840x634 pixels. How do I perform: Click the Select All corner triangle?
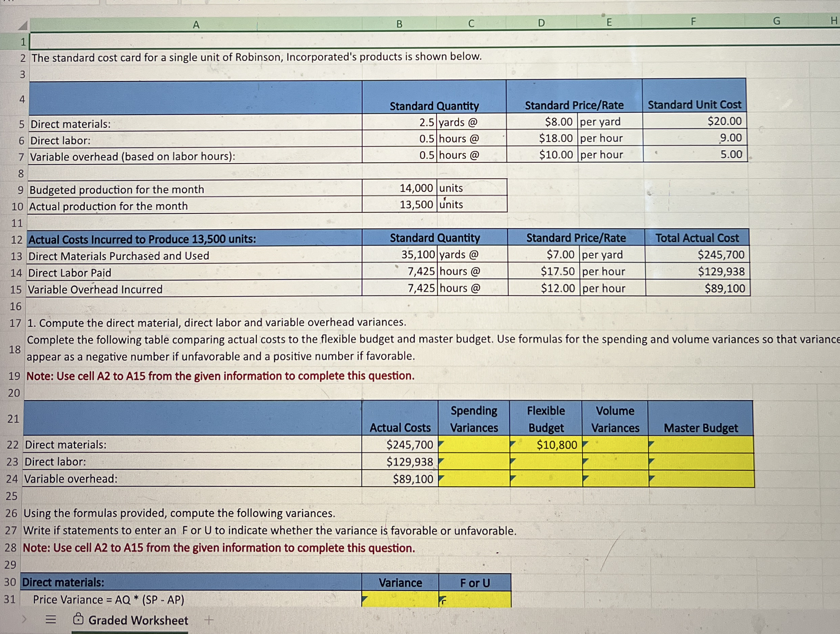(23, 26)
